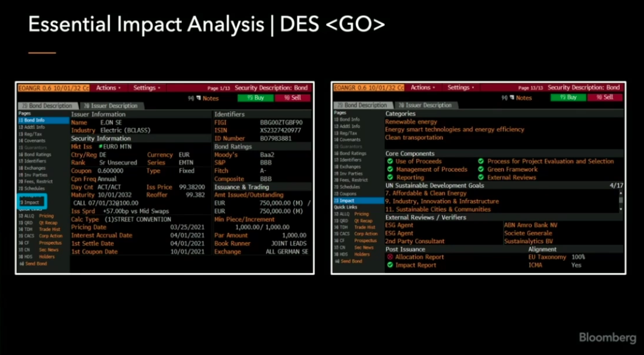Select highlighted Impact page in right terminal
644x355 pixels.
(359, 201)
